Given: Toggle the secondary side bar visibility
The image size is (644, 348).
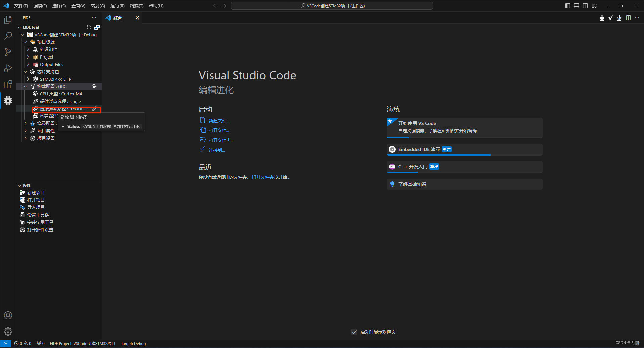Looking at the screenshot, I should click(585, 6).
